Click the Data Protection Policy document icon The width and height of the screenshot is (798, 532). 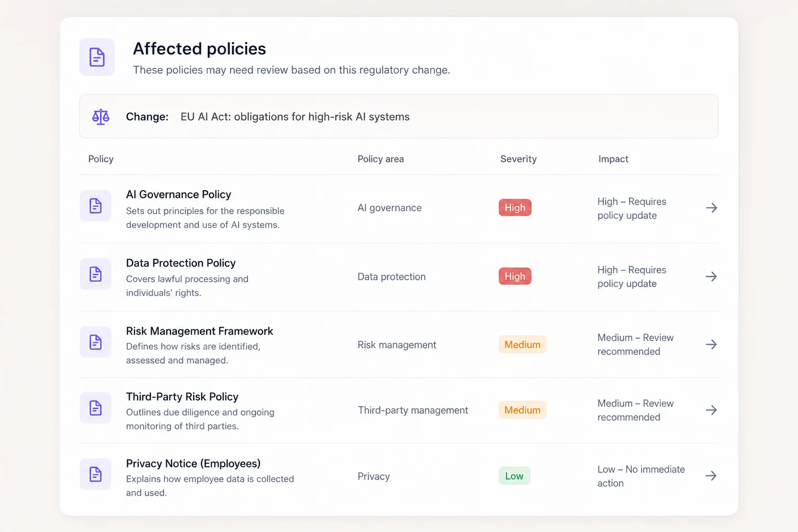pyautogui.click(x=96, y=274)
